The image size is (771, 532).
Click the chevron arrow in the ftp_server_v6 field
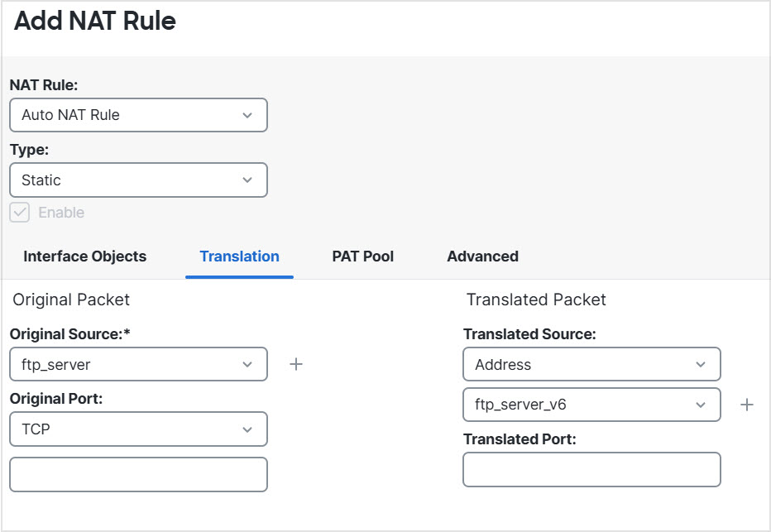tap(701, 405)
